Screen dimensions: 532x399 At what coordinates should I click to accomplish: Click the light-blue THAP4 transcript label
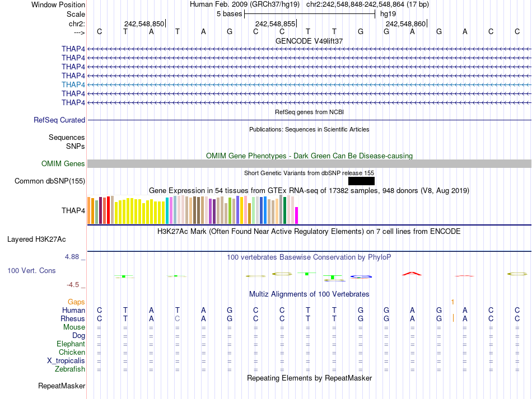click(73, 85)
